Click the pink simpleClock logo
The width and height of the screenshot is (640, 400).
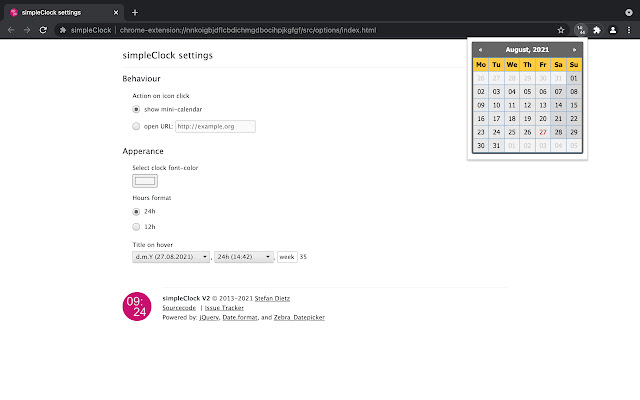point(137,306)
